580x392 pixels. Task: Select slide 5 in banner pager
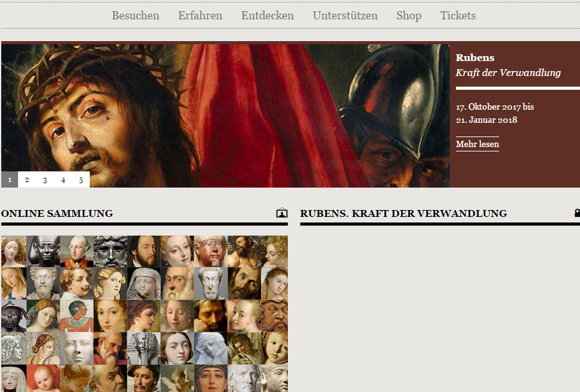click(81, 180)
